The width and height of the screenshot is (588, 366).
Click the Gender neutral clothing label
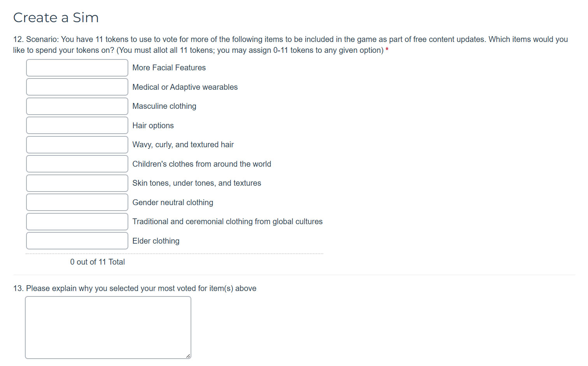173,202
